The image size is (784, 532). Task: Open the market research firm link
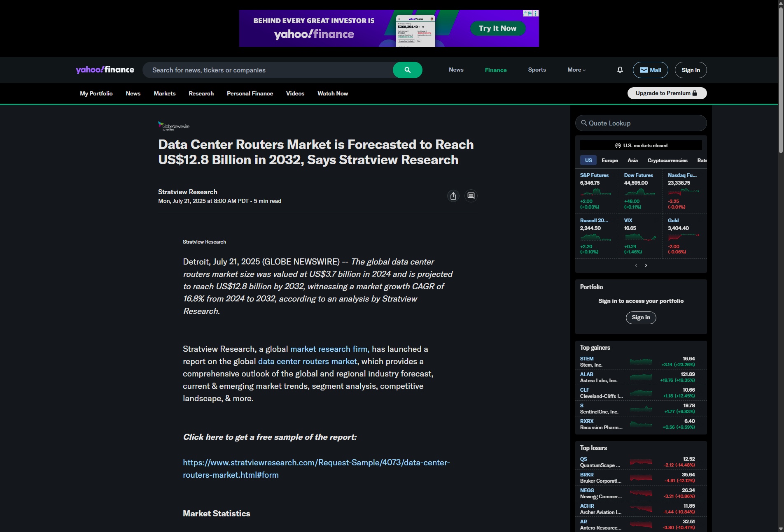[329, 349]
